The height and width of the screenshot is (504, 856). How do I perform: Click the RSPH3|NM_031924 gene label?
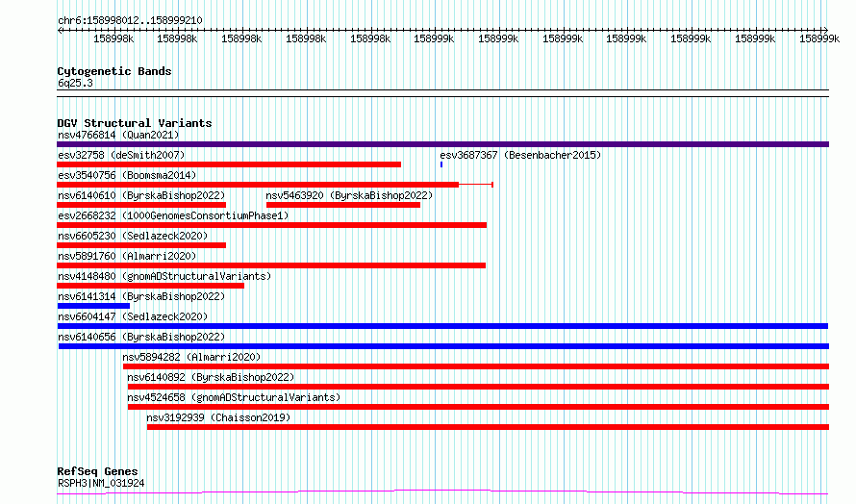(101, 483)
